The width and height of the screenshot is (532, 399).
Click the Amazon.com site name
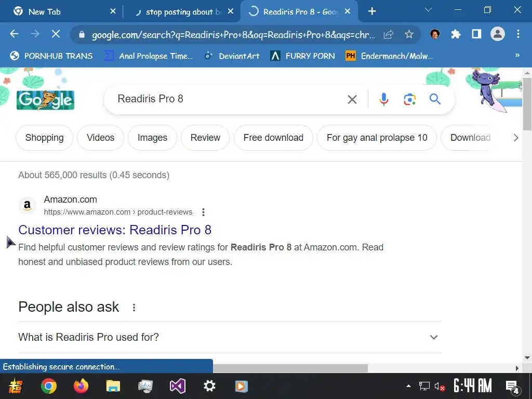click(70, 199)
